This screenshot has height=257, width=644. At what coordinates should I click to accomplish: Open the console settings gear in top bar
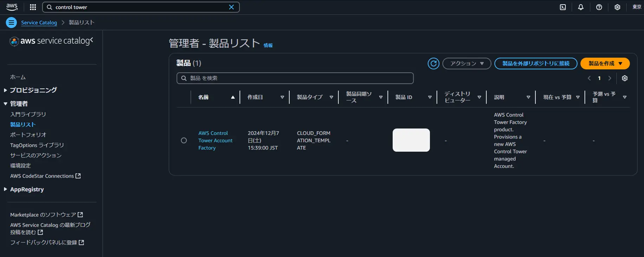tap(617, 7)
